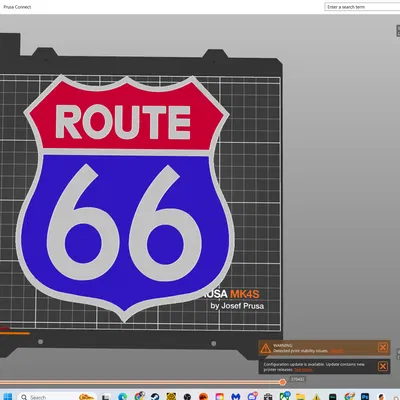
Task: Open the Windows Start menu
Action: (7, 397)
